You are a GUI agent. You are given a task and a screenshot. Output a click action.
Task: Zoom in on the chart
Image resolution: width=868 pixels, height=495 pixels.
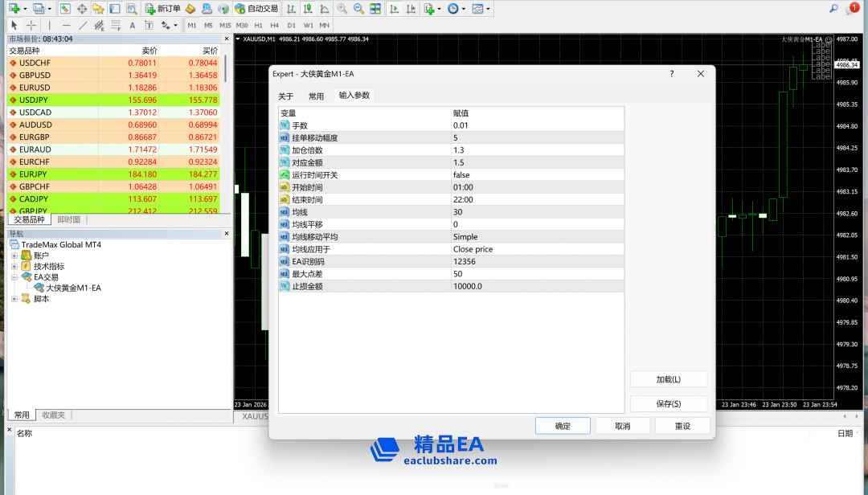click(x=342, y=9)
